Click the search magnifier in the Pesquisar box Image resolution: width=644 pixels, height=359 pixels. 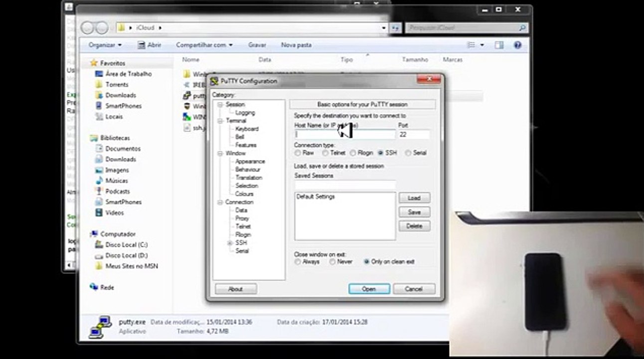click(522, 28)
